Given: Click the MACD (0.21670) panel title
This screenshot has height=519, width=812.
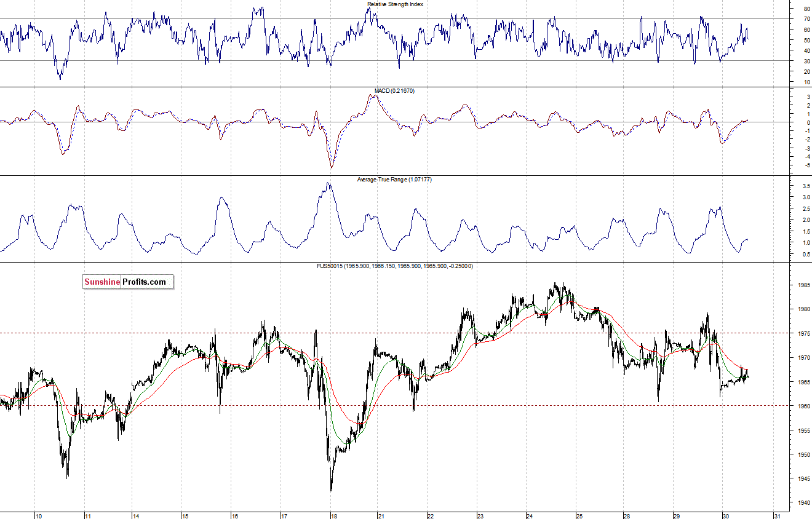Looking at the screenshot, I should 395,91.
